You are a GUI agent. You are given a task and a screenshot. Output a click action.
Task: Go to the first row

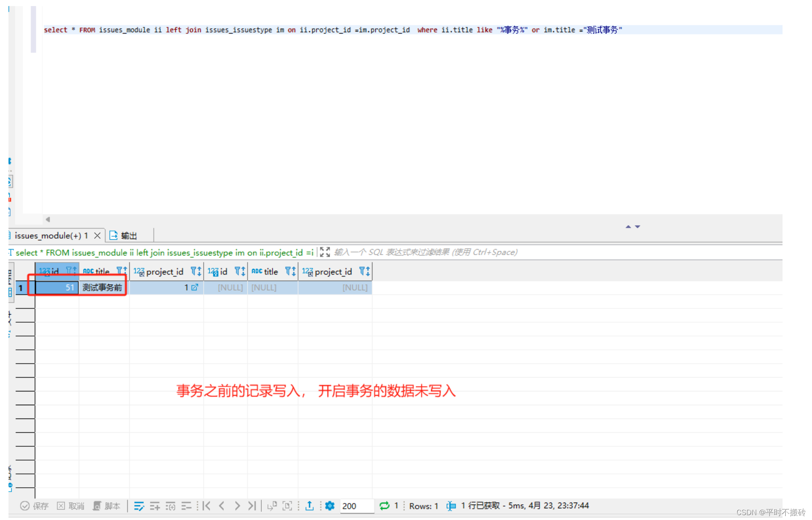[206, 506]
